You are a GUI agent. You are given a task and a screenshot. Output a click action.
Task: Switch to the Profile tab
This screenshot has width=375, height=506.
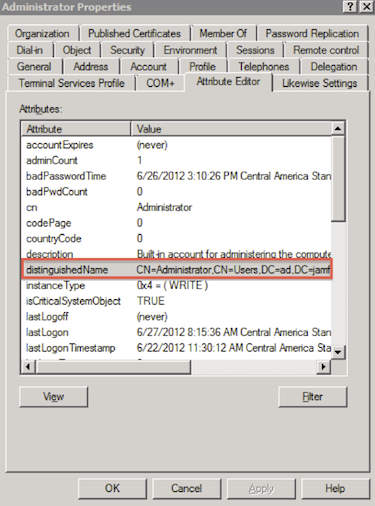point(202,67)
